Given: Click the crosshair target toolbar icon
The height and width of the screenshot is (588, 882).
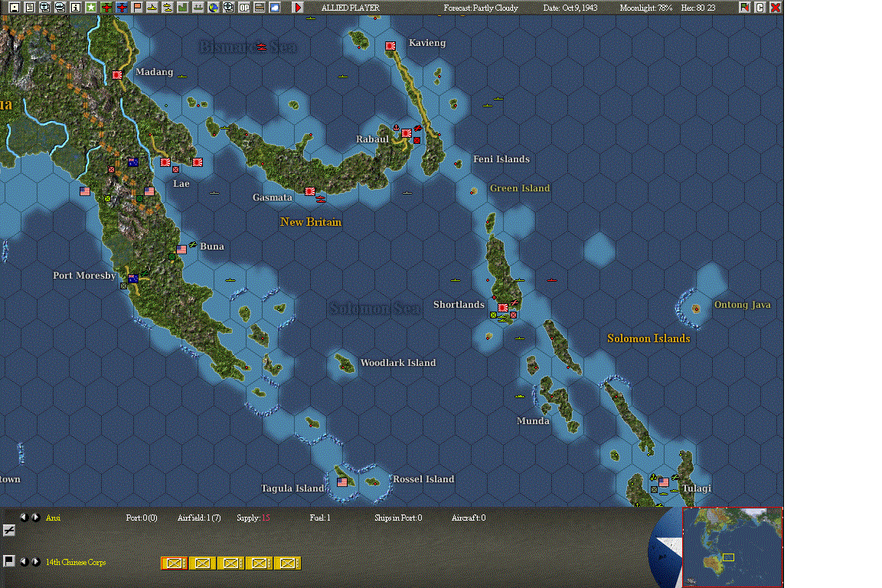Looking at the screenshot, I should (228, 8).
